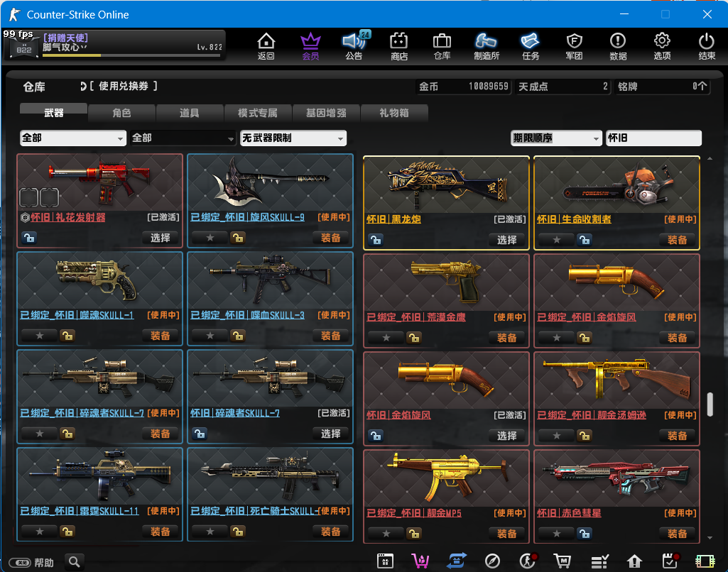Click 选择 button for 黑龙炮
Image resolution: width=728 pixels, height=572 pixels.
coord(506,241)
